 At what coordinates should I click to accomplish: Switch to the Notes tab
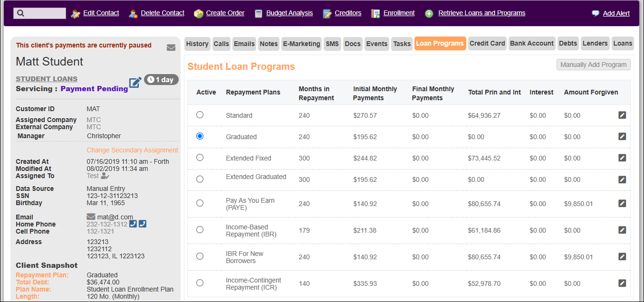coord(269,44)
